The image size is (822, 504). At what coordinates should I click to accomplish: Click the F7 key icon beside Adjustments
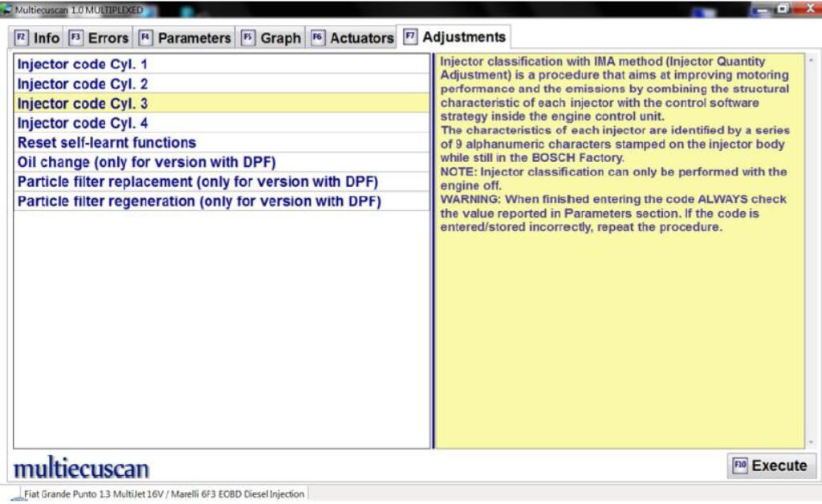410,37
